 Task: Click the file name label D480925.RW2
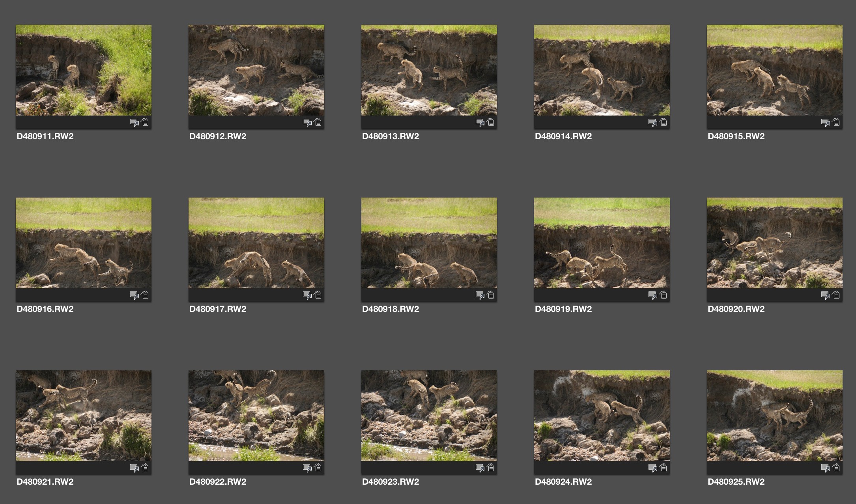pos(736,482)
